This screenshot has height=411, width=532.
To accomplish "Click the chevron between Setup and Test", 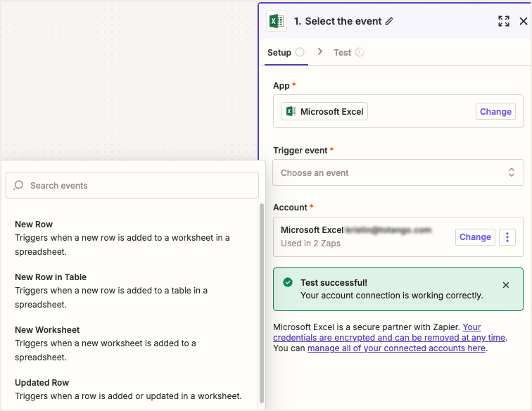I will (319, 51).
